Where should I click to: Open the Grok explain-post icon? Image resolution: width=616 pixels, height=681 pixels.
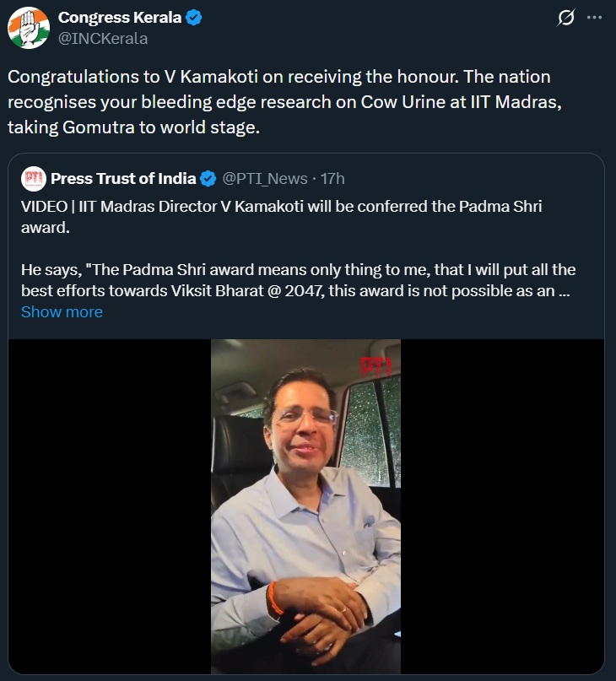567,18
